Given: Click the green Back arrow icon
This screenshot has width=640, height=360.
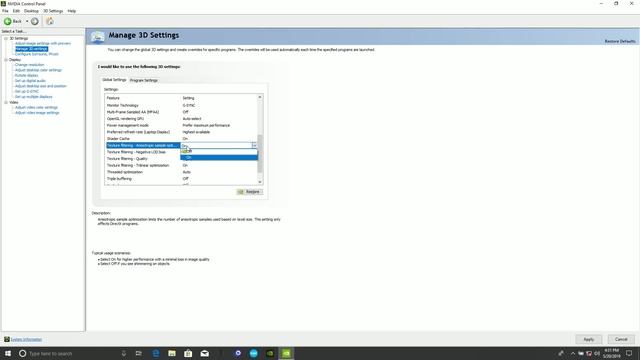Looking at the screenshot, I should click(x=7, y=21).
